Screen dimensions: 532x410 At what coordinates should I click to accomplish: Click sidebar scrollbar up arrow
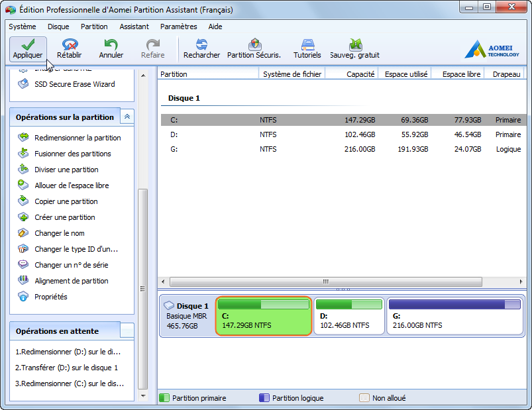tap(143, 76)
